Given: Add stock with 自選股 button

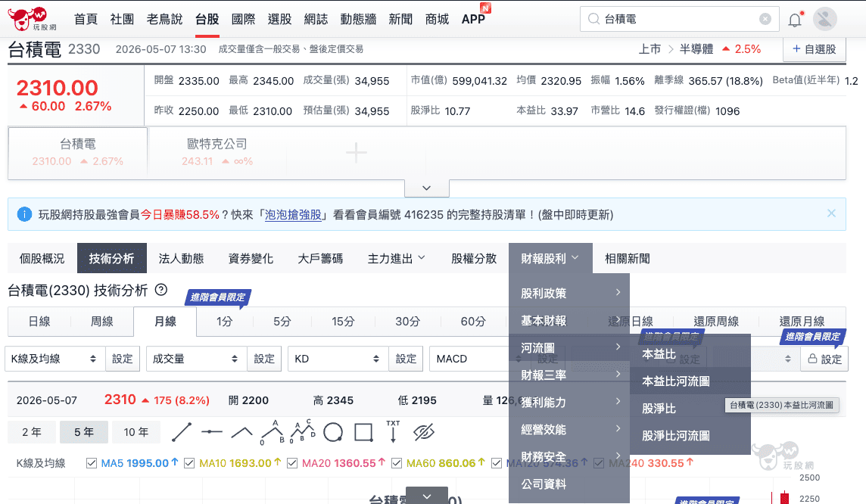Looking at the screenshot, I should pos(814,49).
